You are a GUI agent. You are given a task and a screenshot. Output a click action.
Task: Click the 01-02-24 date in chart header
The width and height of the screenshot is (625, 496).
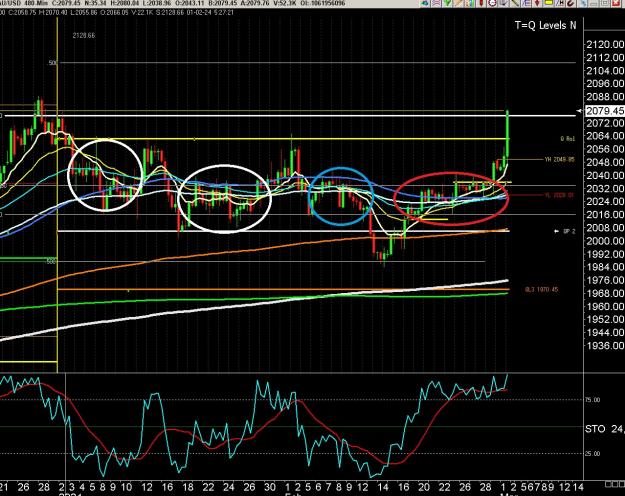(199, 12)
